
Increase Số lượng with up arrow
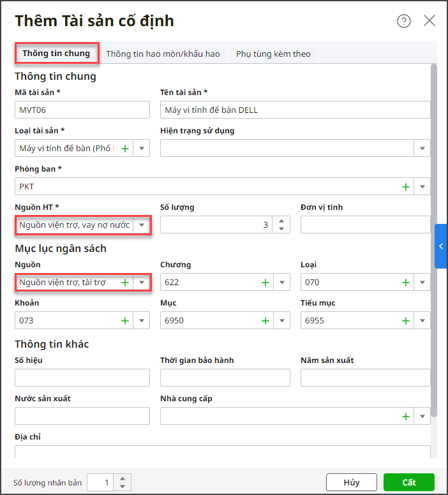pos(281,221)
